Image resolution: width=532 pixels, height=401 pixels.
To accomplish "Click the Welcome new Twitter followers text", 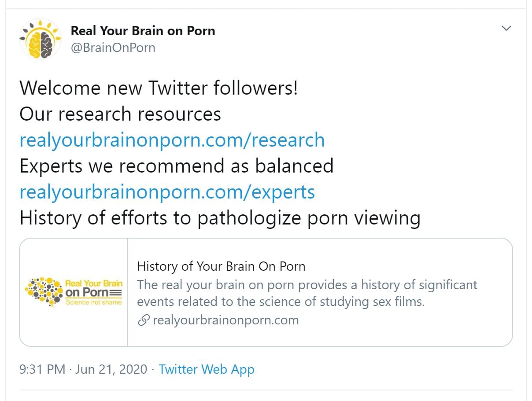I will [x=159, y=88].
